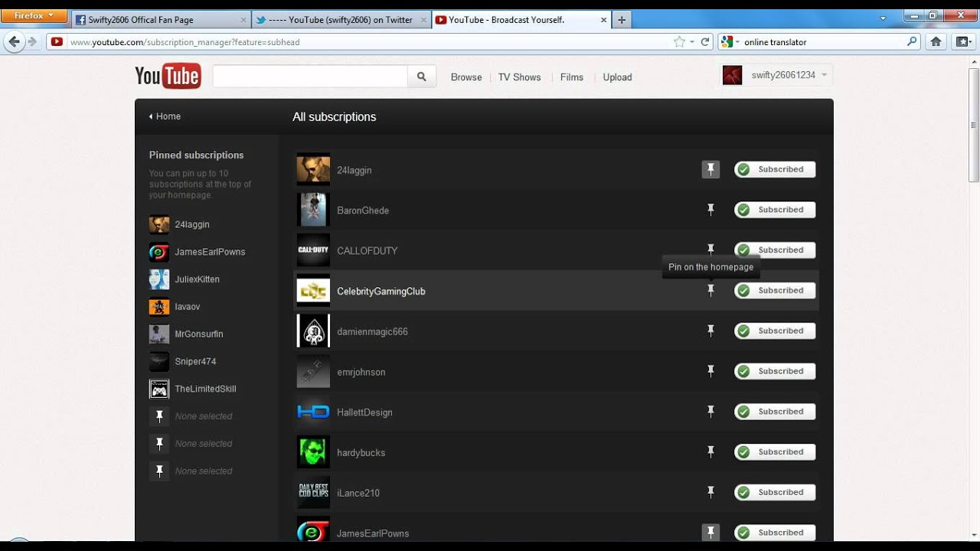Pin iLance210 on the homepage
The width and height of the screenshot is (980, 551).
[x=710, y=492]
